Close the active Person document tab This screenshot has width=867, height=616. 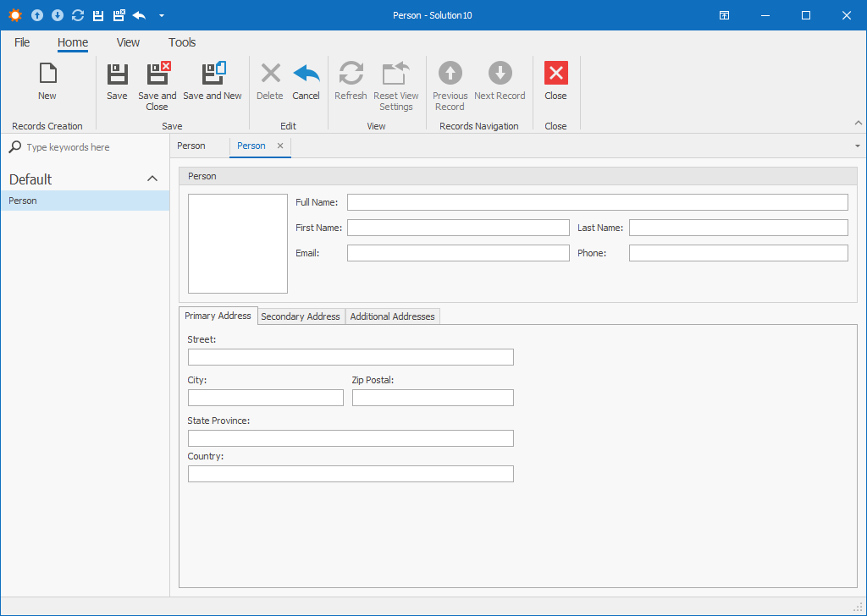tap(280, 146)
